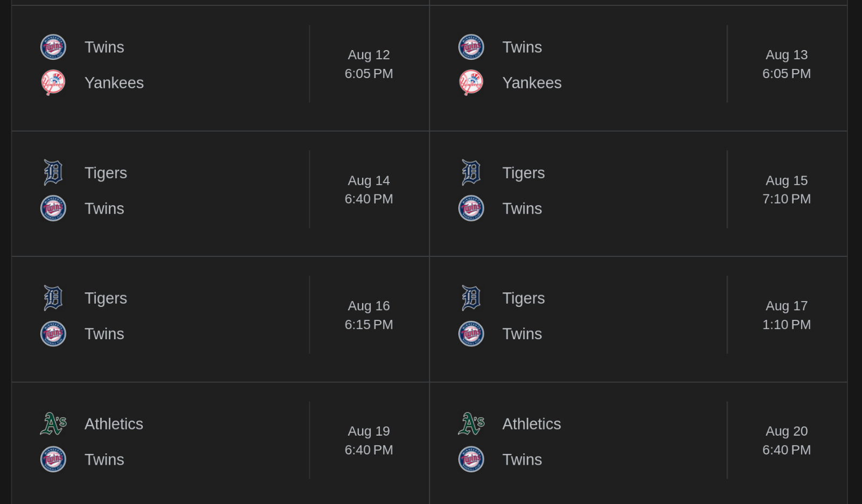
Task: Click Tigers logo in Aug 15 game
Action: tap(471, 173)
